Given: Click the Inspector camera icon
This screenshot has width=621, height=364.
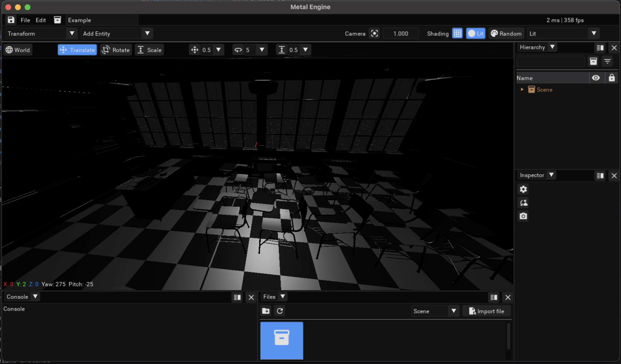Looking at the screenshot, I should point(523,216).
